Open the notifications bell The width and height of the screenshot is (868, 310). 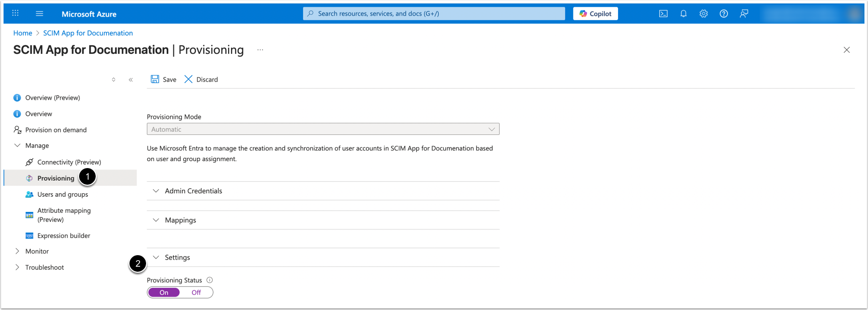[684, 14]
